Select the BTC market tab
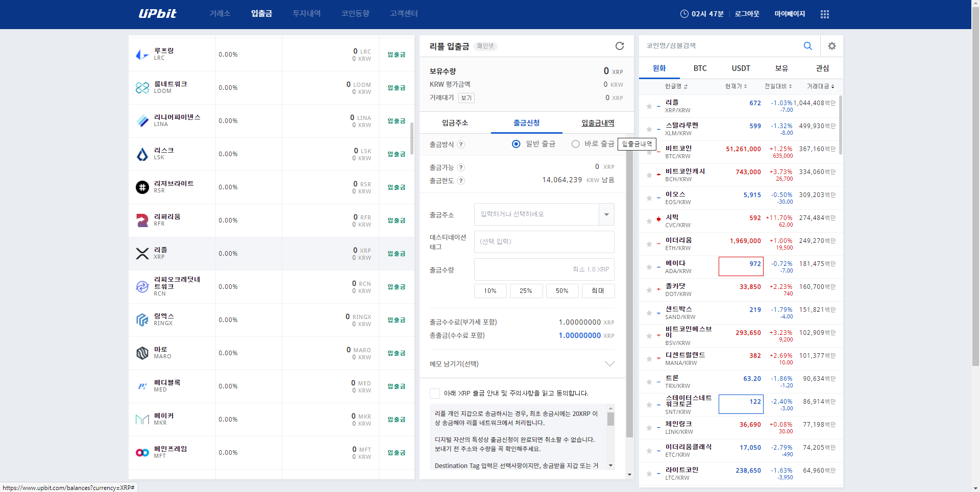 click(700, 68)
